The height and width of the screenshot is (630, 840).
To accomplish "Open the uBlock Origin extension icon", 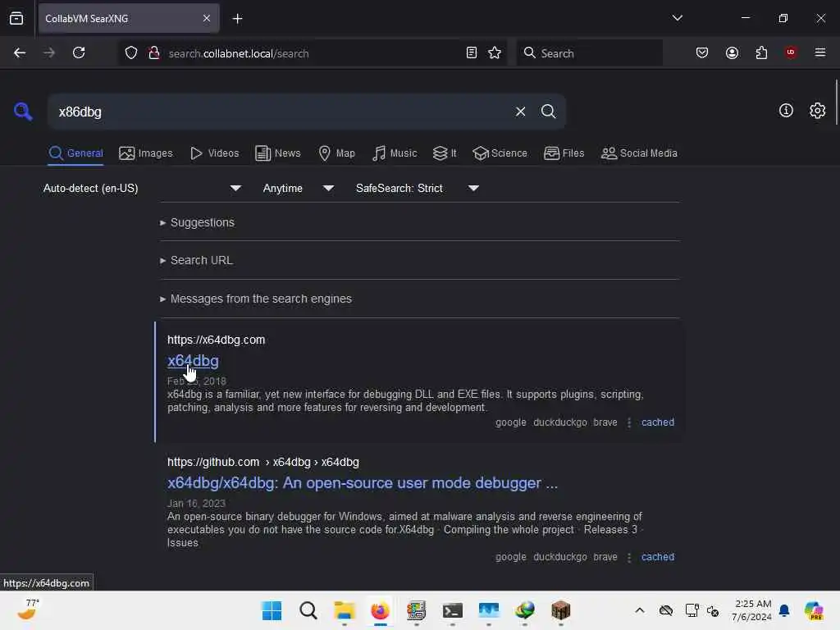I will (x=791, y=52).
